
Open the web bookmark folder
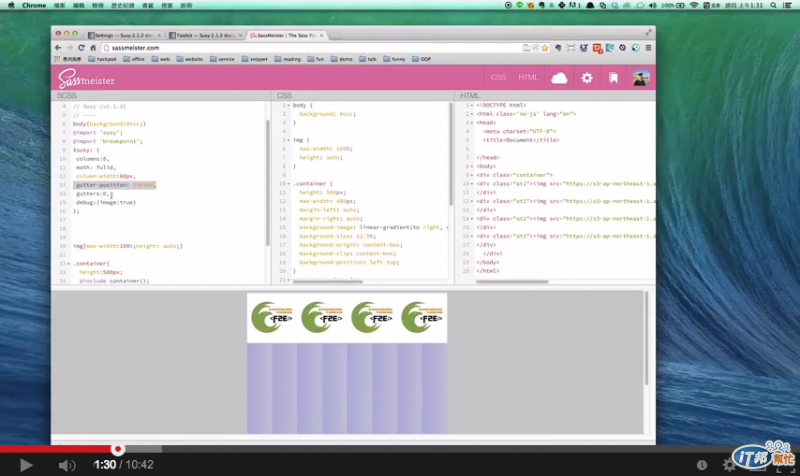(160, 59)
